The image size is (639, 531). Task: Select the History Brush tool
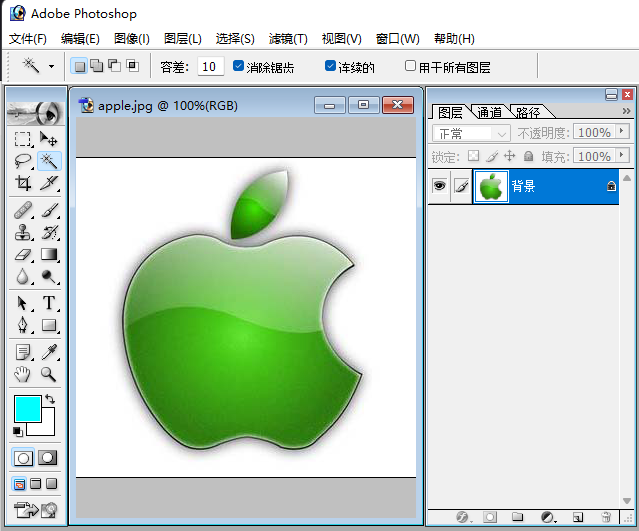coord(49,232)
